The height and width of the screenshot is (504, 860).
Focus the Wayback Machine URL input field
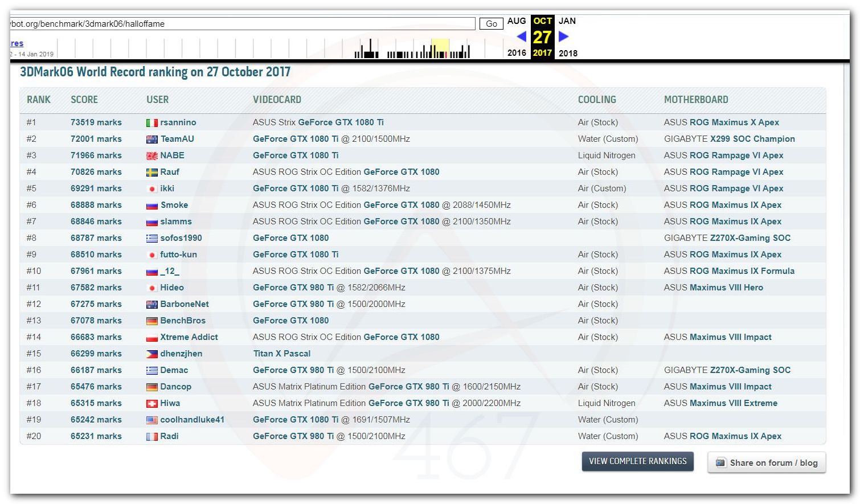point(242,24)
